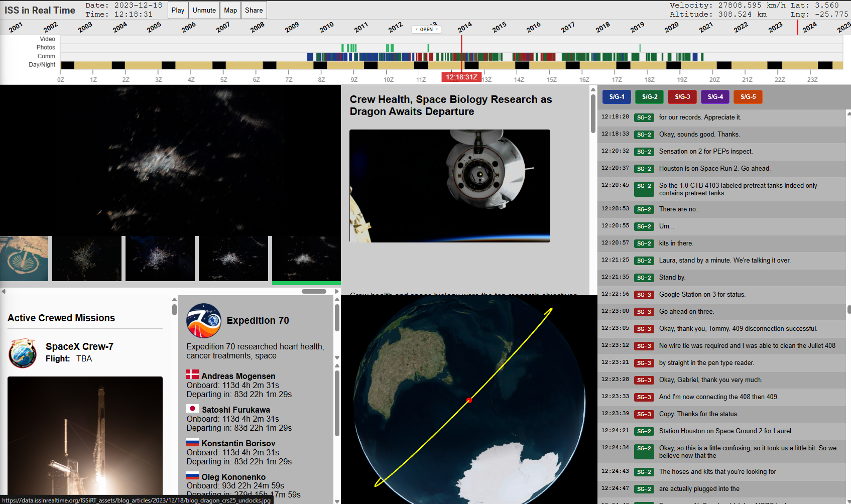This screenshot has height=504, width=851.
Task: Jump to transcript timestamp 12:23:00
Action: 615,311
